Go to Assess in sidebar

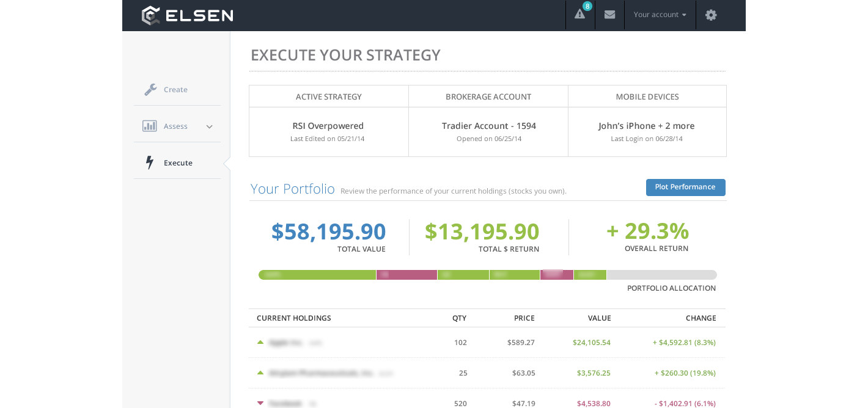tap(175, 126)
